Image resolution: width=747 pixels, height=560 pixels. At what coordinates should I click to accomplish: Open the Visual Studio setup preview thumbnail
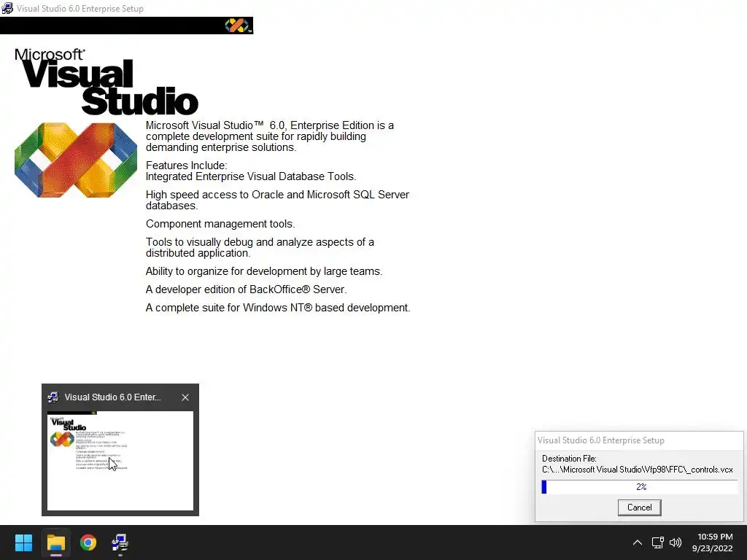click(120, 461)
